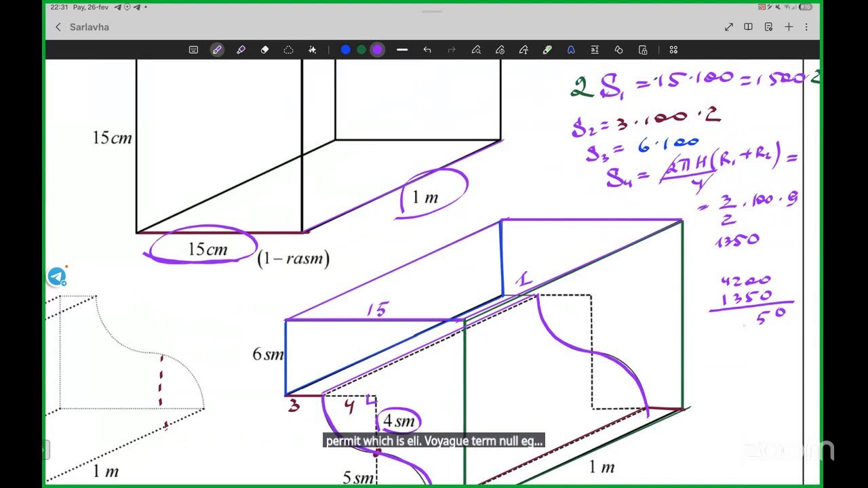This screenshot has width=868, height=488.
Task: Select the Eraser tool
Action: [264, 49]
